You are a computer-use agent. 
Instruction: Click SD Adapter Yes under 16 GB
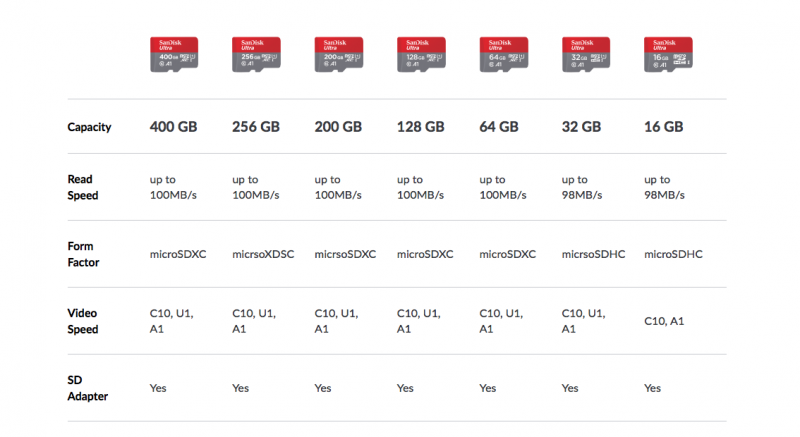point(653,388)
